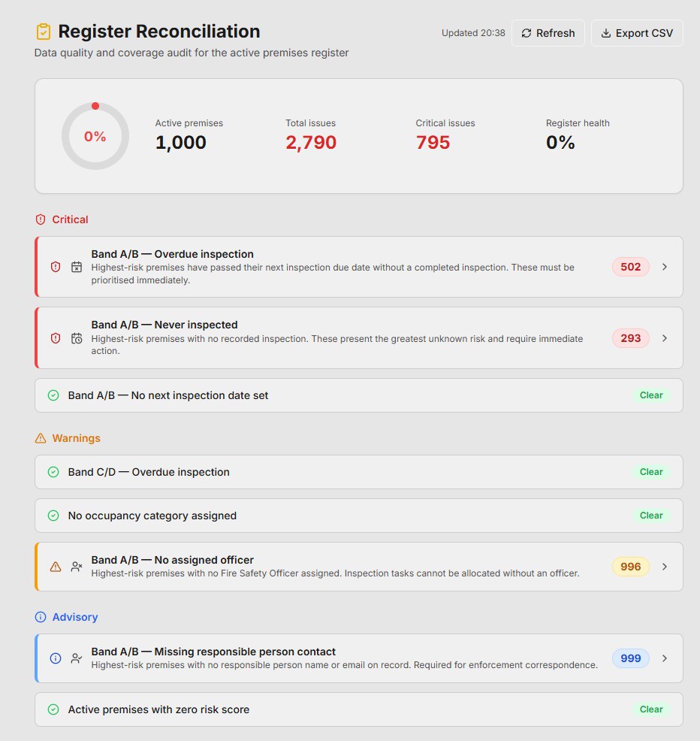Screen dimensions: 700x741
Task: Click the Refresh button
Action: [x=548, y=33]
